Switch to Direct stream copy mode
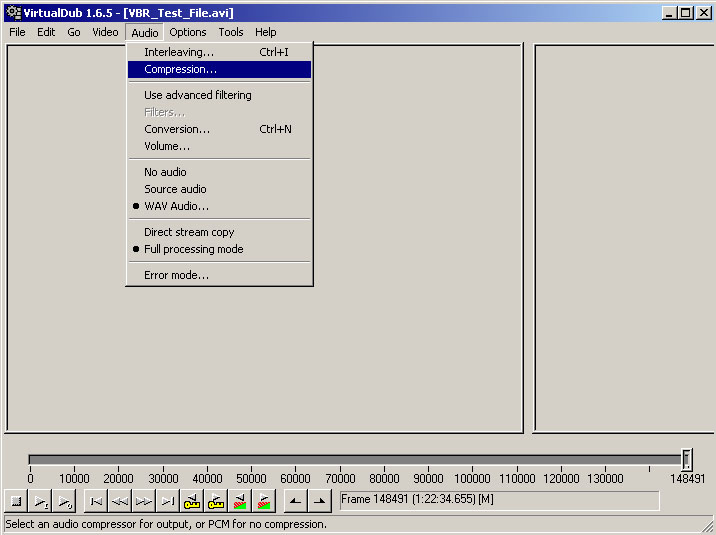This screenshot has width=716, height=535. pyautogui.click(x=219, y=232)
